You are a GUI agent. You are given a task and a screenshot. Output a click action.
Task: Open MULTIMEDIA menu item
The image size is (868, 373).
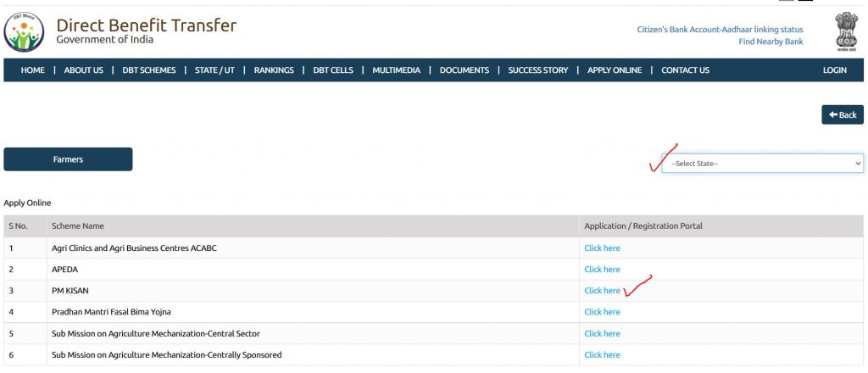pyautogui.click(x=397, y=70)
